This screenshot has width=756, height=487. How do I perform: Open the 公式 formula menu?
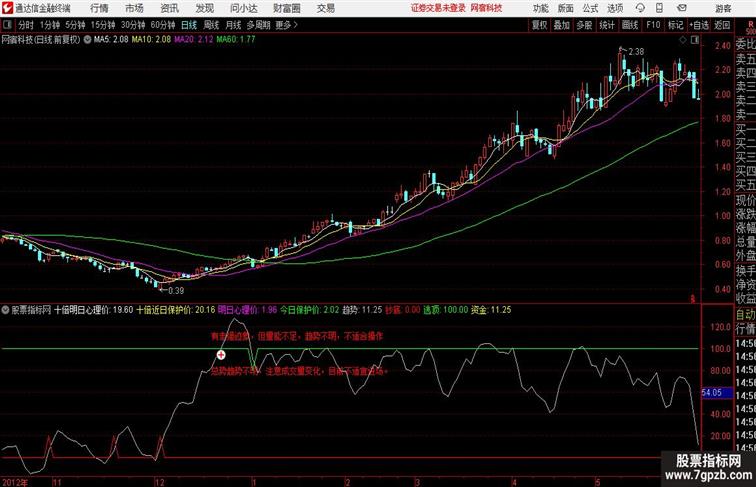[590, 8]
